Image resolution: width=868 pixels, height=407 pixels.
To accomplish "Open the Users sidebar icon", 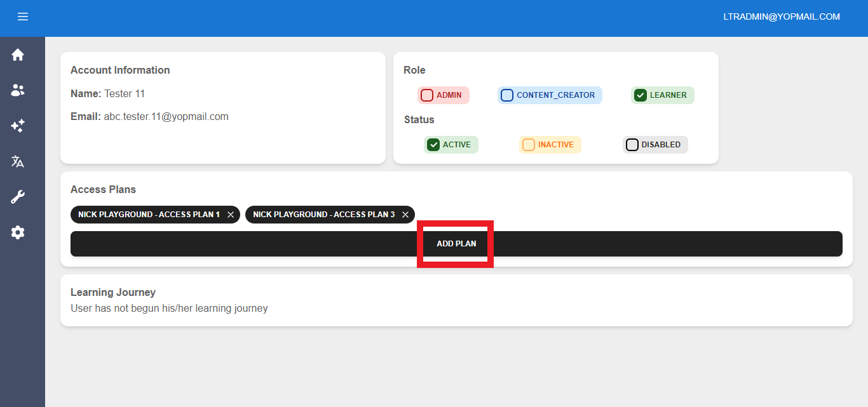I will (x=18, y=90).
